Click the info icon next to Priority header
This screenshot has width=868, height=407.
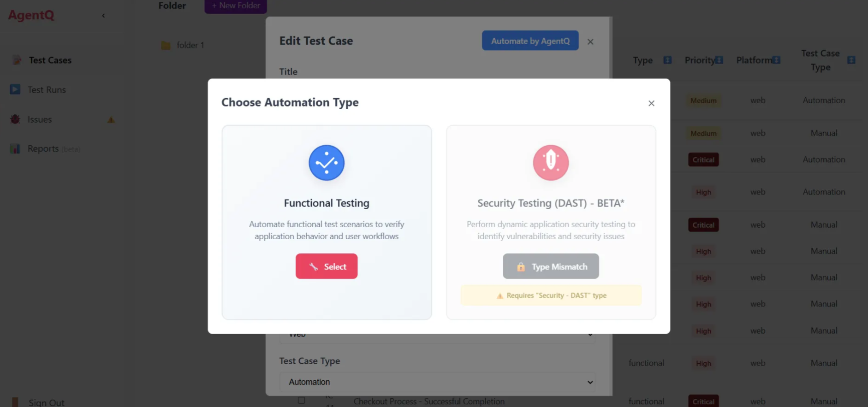719,60
